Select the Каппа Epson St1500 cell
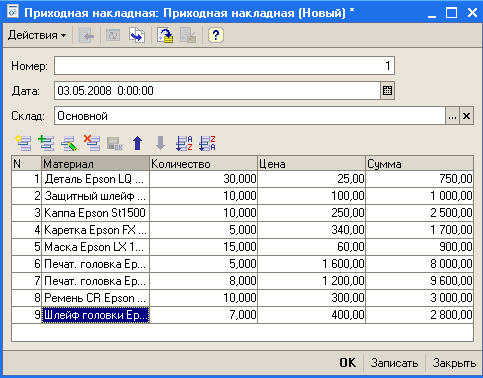This screenshot has width=483, height=378. (95, 213)
